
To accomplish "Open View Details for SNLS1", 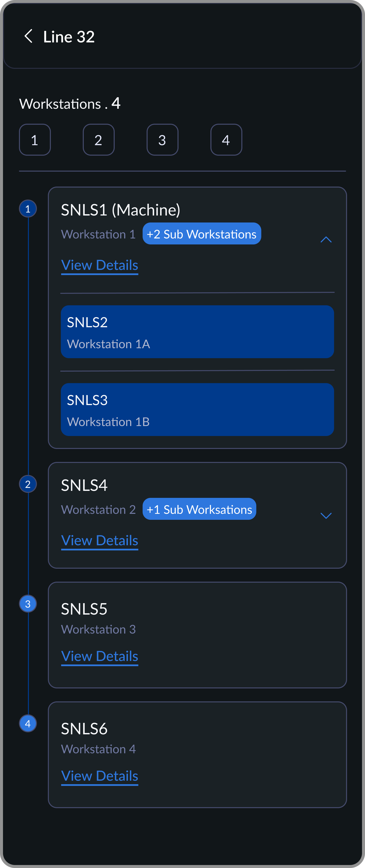I will coord(100,265).
